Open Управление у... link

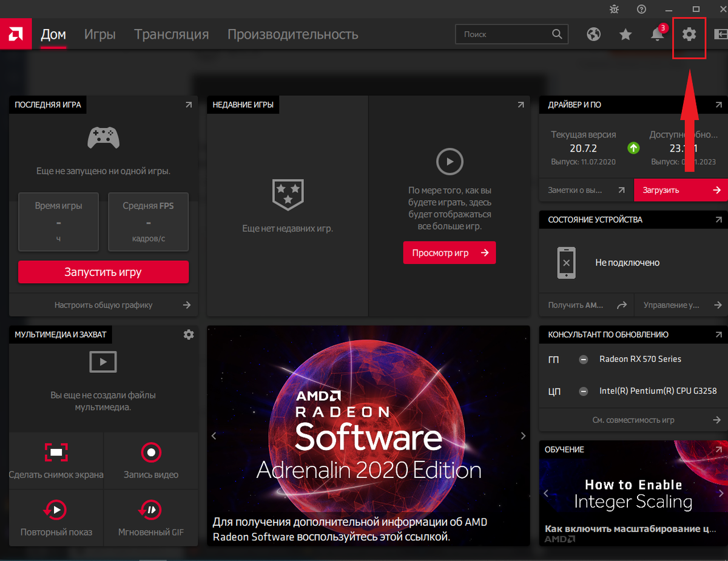(x=681, y=306)
